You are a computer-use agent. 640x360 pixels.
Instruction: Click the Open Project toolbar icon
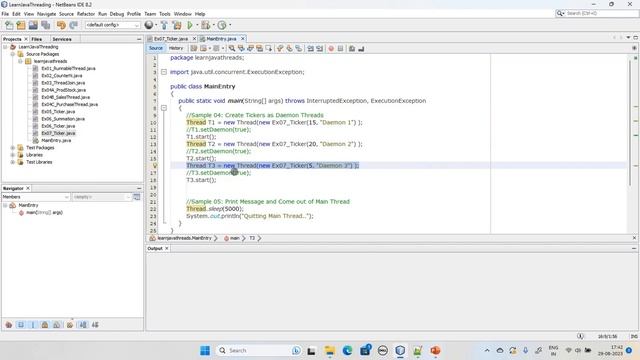pos(33,25)
